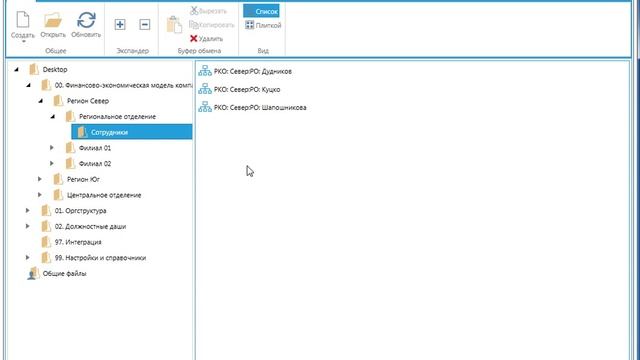Switch view to Плиткой
Image resolution: width=640 pixels, height=360 pixels.
tap(263, 25)
